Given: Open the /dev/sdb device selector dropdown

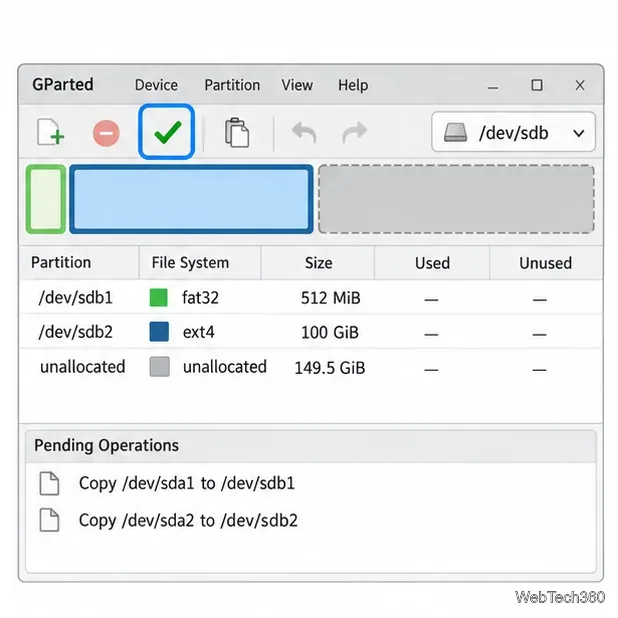Looking at the screenshot, I should [513, 132].
